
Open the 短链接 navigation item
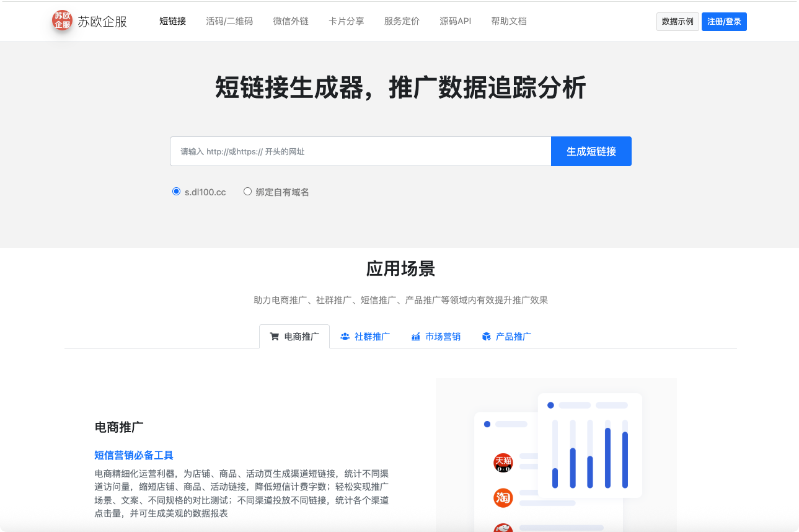172,21
